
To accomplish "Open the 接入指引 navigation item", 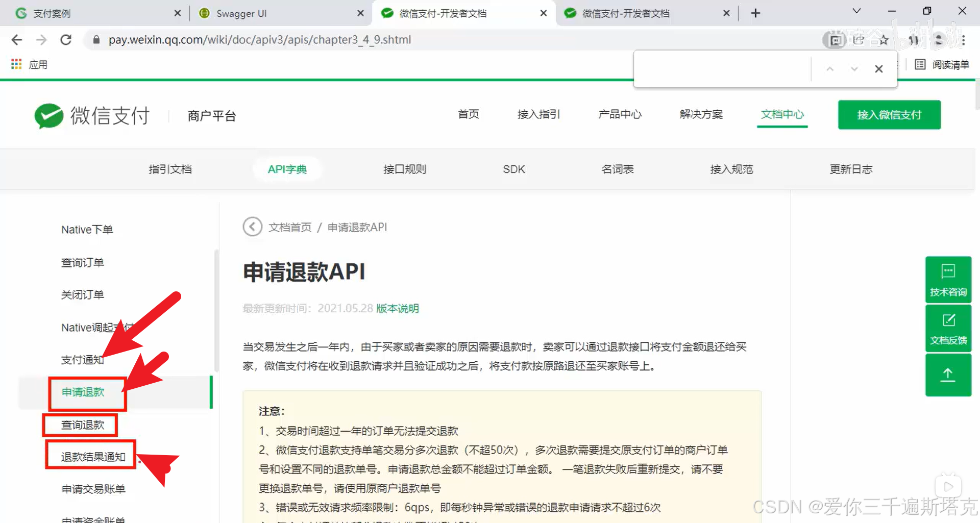I will click(x=538, y=114).
